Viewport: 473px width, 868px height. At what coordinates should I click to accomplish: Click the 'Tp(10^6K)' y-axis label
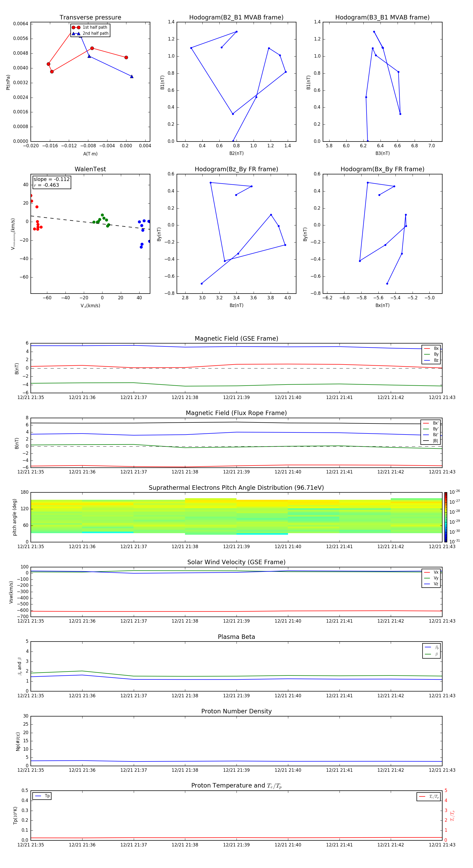(x=15, y=815)
